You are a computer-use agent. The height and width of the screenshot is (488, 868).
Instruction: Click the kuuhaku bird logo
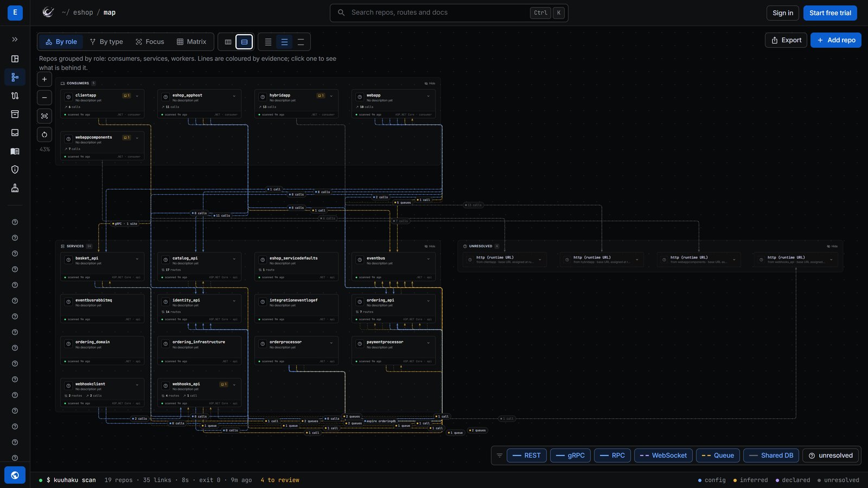click(x=48, y=12)
